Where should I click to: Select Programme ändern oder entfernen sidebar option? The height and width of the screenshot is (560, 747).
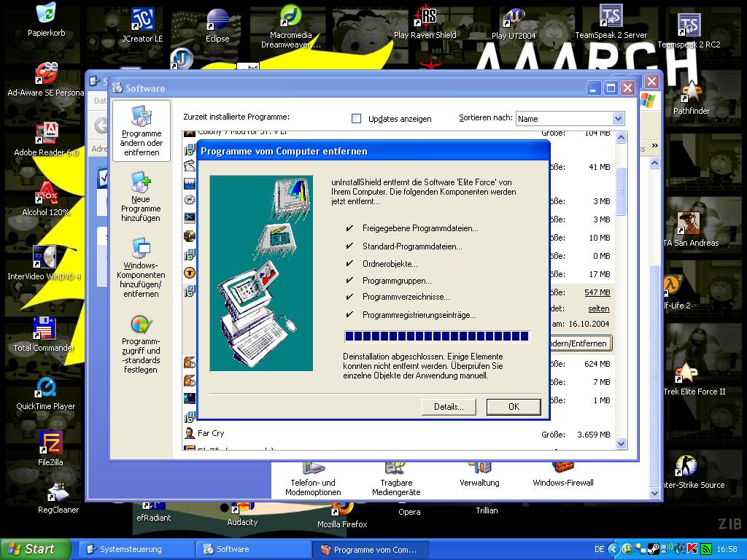click(142, 131)
